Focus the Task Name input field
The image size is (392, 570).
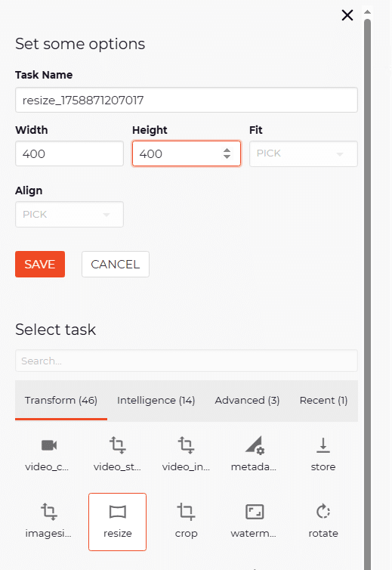(187, 100)
